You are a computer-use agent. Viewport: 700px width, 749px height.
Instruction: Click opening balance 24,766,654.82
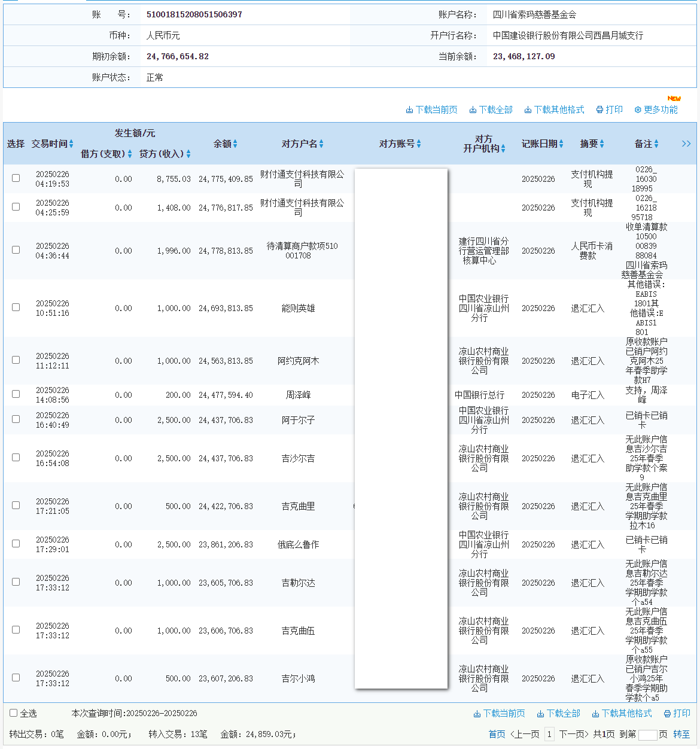(178, 56)
